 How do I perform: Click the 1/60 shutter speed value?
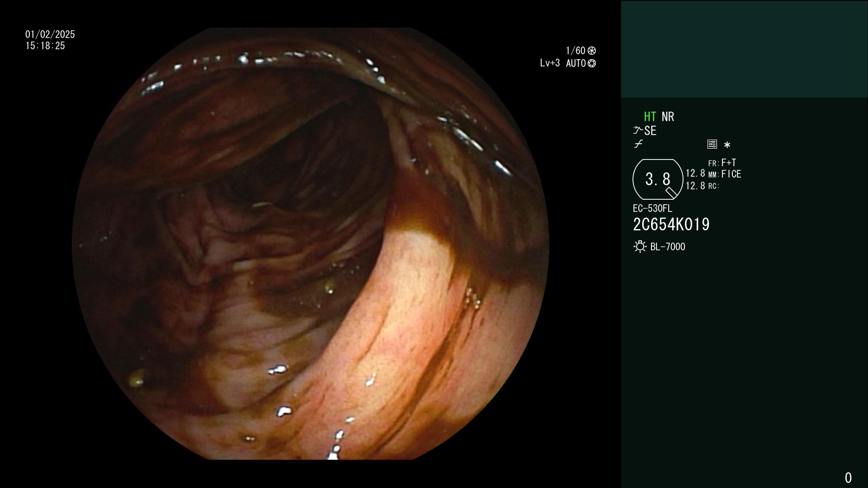[x=576, y=51]
